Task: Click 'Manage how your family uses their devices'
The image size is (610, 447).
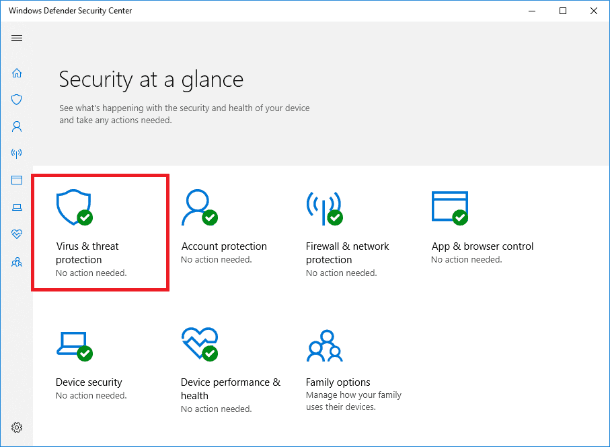Action: click(354, 401)
